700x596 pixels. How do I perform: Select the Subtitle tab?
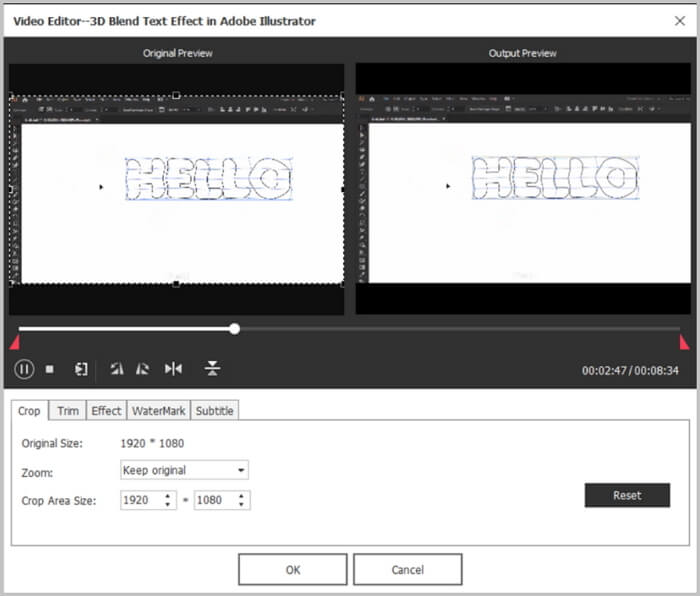[214, 411]
